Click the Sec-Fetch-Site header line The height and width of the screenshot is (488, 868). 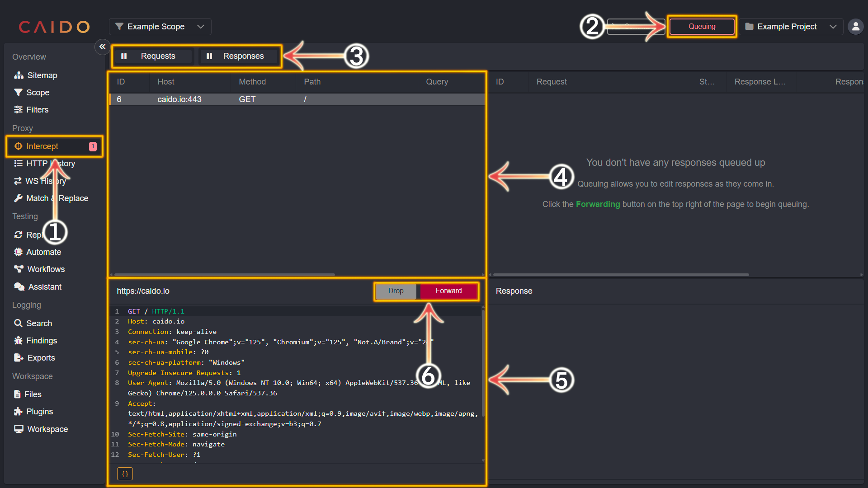coord(182,434)
